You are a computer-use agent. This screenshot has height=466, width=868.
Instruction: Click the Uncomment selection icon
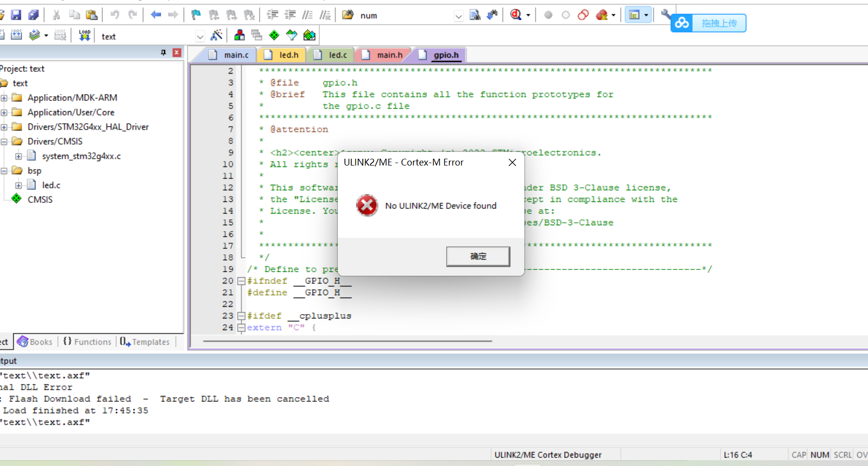coord(325,15)
